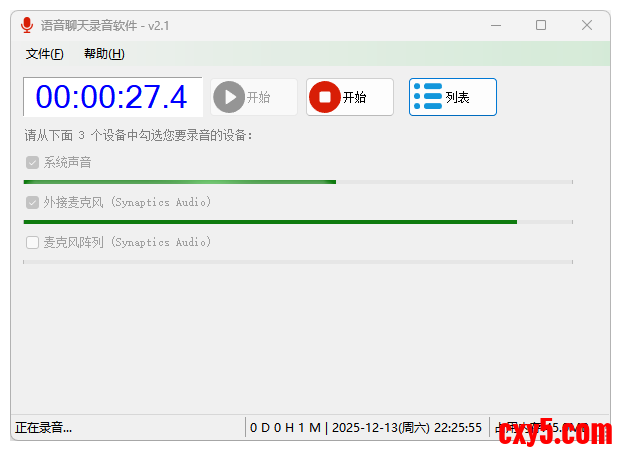Viewport: 617px width, 452px height.
Task: Uncheck the 外接麦克风 device checkbox
Action: click(32, 202)
